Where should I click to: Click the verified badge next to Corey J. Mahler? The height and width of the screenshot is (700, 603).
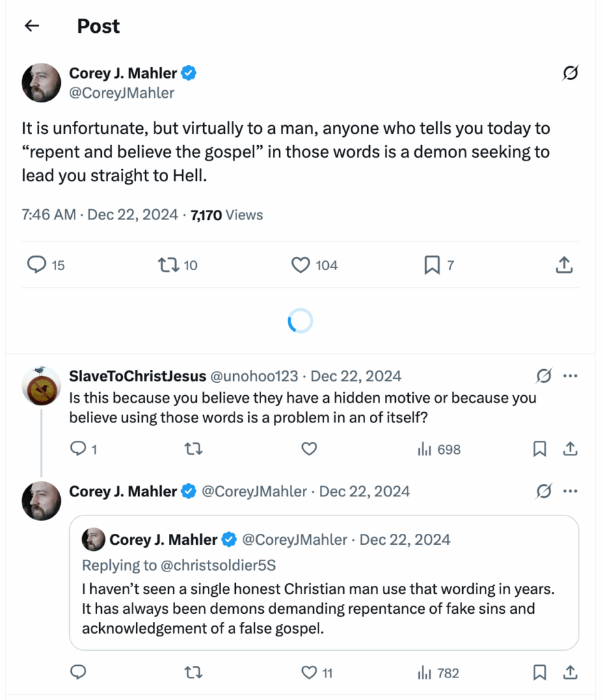[x=189, y=72]
